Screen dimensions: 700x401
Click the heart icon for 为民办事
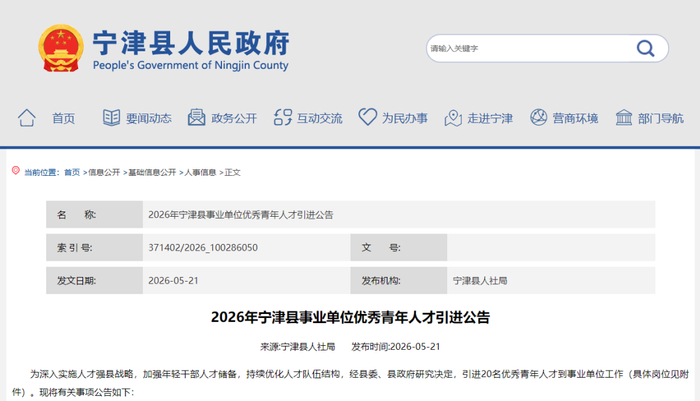(x=368, y=117)
